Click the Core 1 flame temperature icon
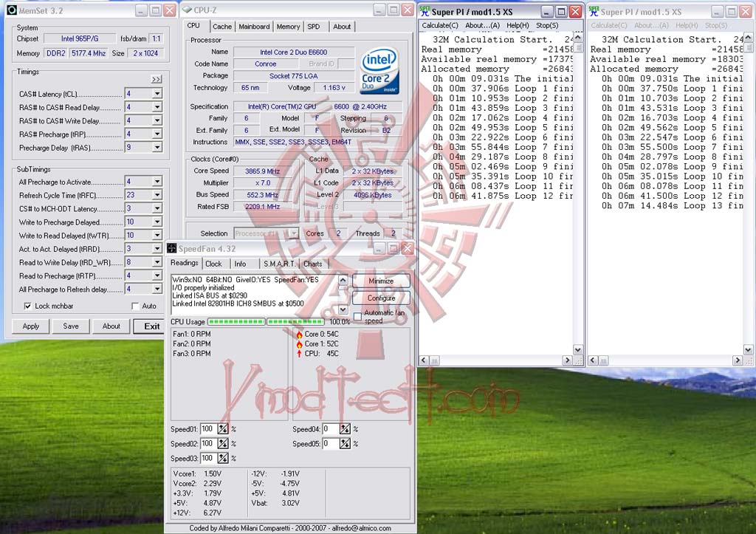 point(299,344)
